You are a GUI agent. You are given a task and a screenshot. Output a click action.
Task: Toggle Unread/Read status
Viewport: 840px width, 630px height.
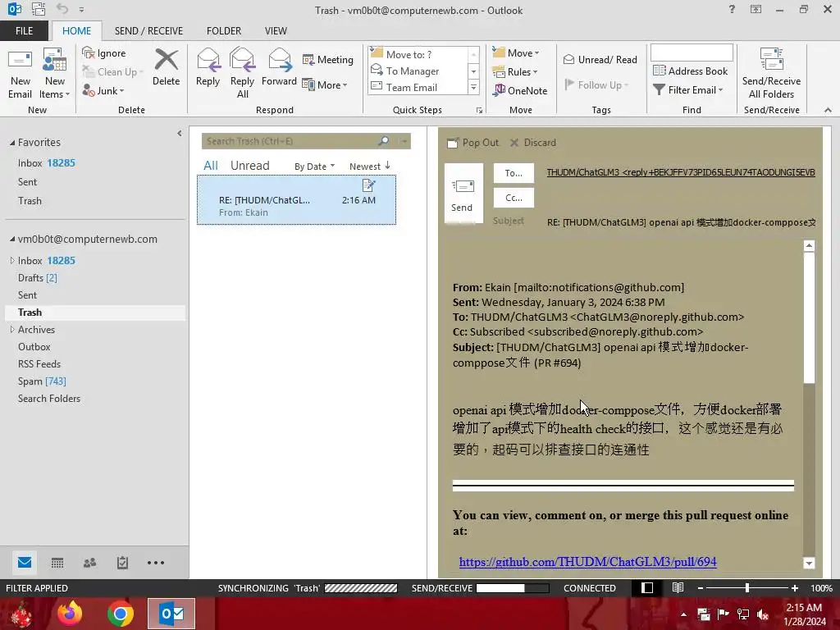(600, 59)
